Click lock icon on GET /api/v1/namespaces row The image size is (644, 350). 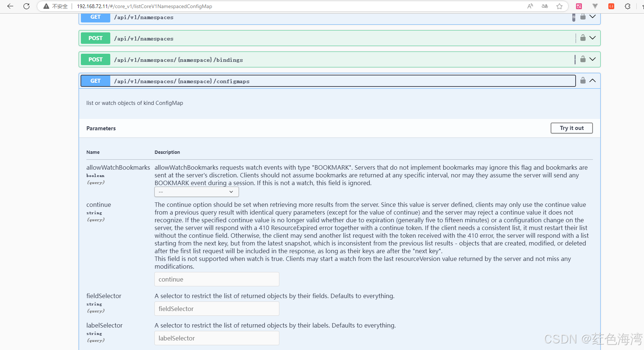coord(583,17)
